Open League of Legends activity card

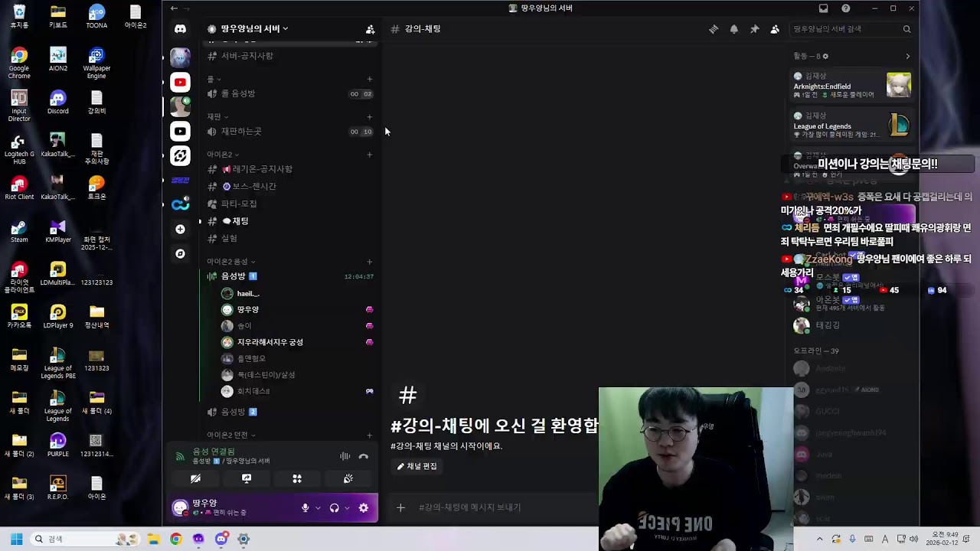pyautogui.click(x=852, y=125)
